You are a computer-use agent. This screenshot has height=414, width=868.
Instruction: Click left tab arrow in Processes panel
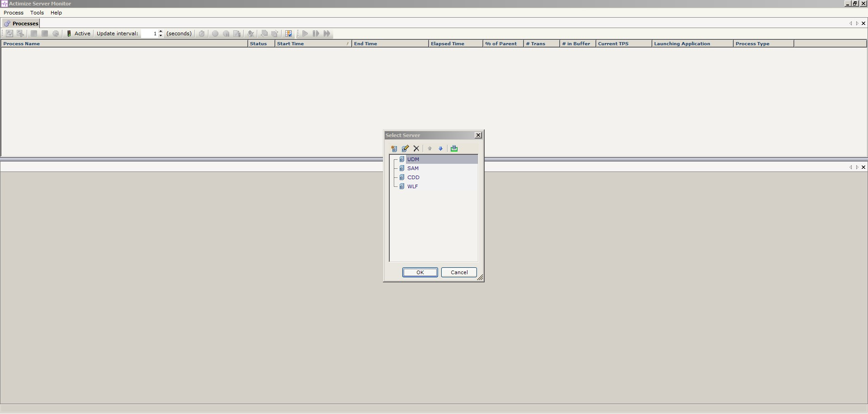tap(850, 24)
